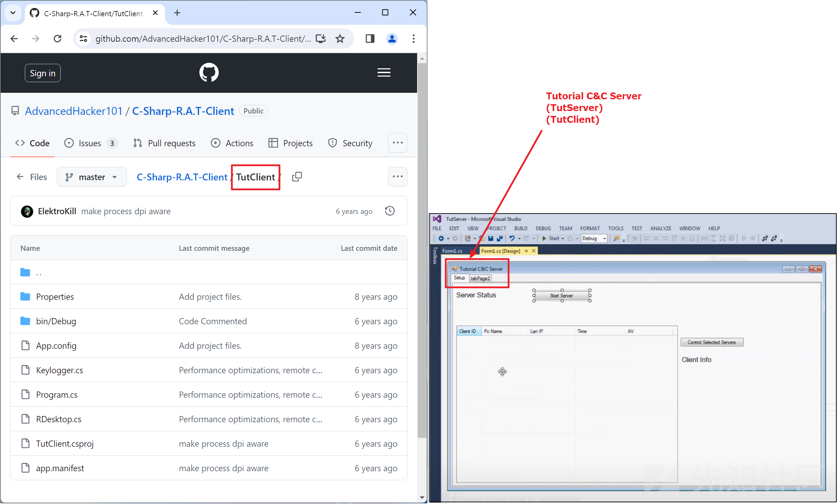Image resolution: width=837 pixels, height=504 pixels.
Task: Click ElektroKill's avatar image
Action: pos(27,211)
